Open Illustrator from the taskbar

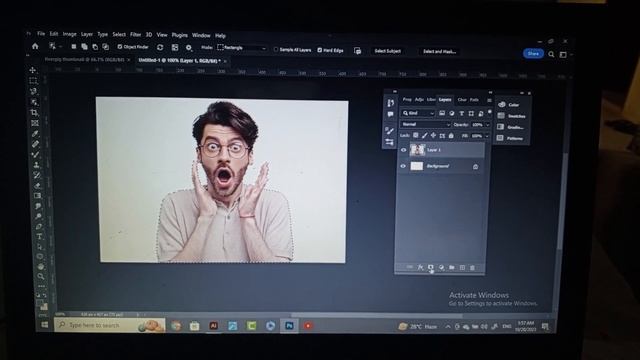pos(213,326)
